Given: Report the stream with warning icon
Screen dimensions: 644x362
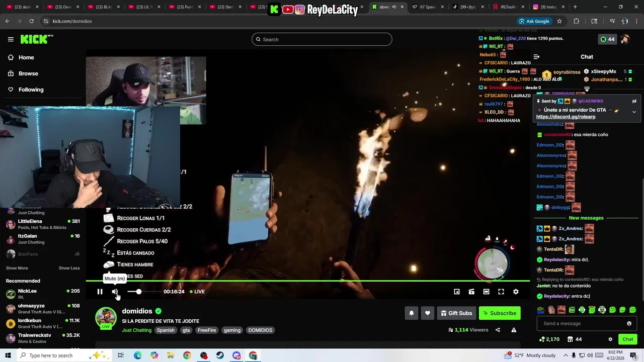Looking at the screenshot, I should point(514,330).
